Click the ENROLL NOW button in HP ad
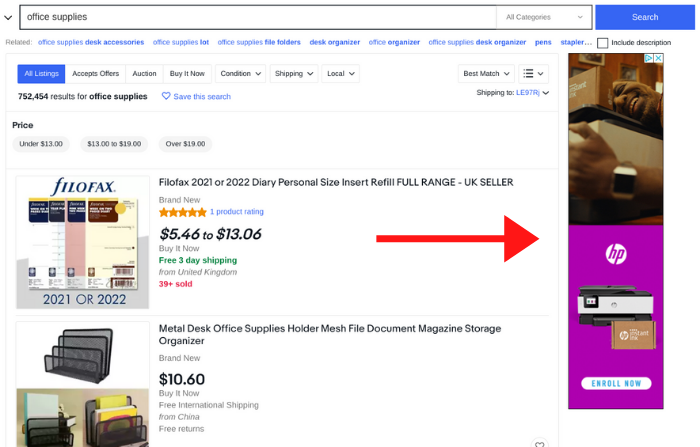The width and height of the screenshot is (700, 447). tap(616, 384)
